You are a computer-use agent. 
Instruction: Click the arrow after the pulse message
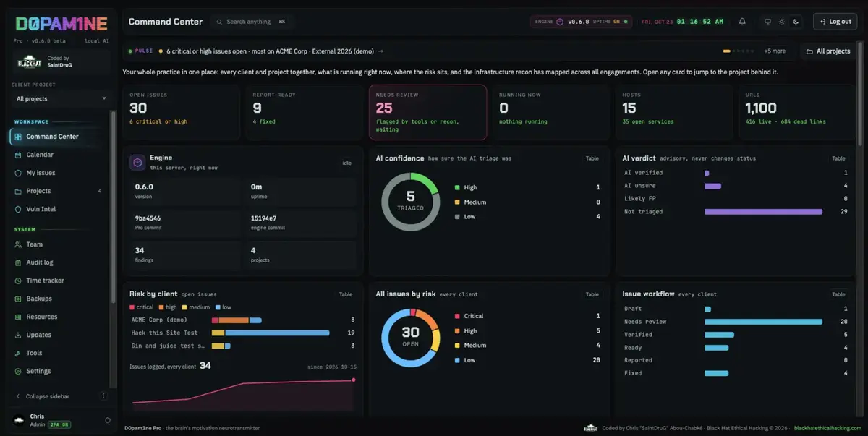click(x=380, y=51)
